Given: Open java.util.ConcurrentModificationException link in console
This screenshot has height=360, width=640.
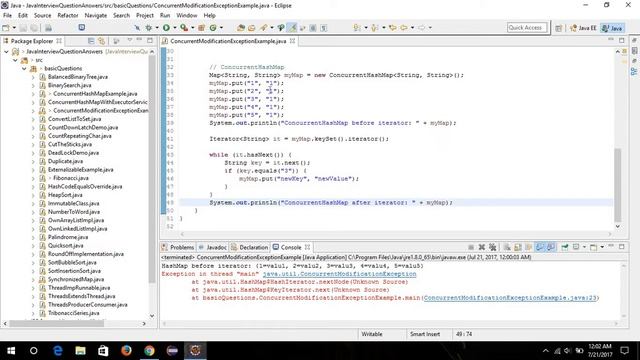Looking at the screenshot, I should 339,274.
